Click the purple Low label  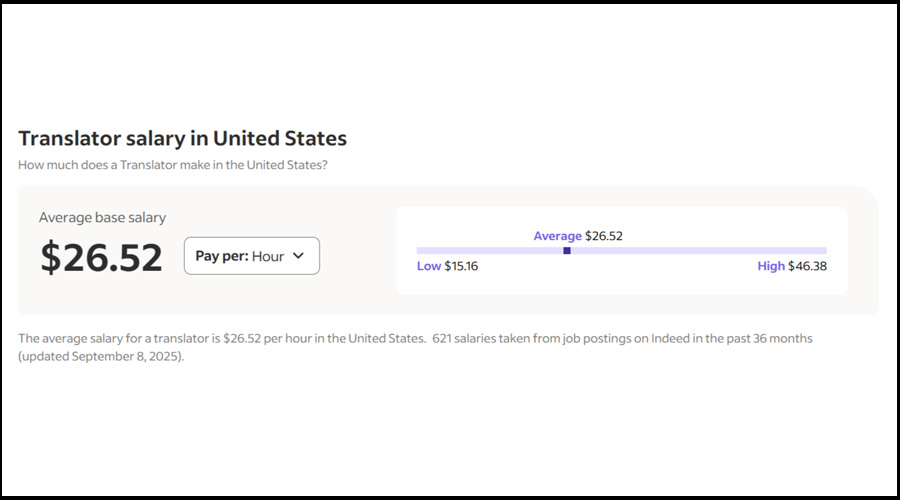pyautogui.click(x=429, y=266)
